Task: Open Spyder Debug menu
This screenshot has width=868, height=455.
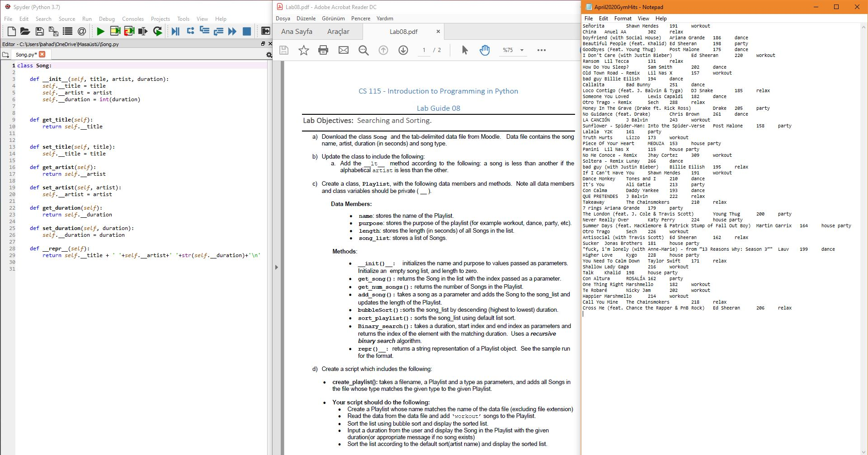Action: [x=107, y=19]
